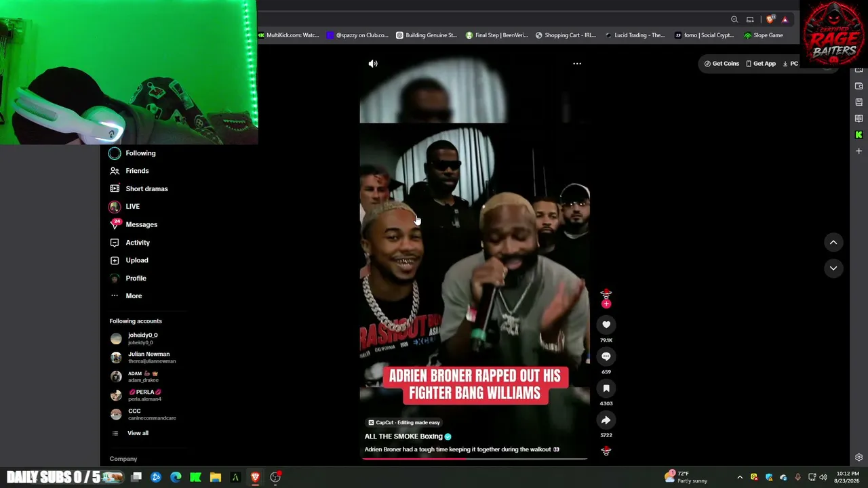Screen dimensions: 868x488
Task: Share the video with the arrow icon
Action: (606, 420)
